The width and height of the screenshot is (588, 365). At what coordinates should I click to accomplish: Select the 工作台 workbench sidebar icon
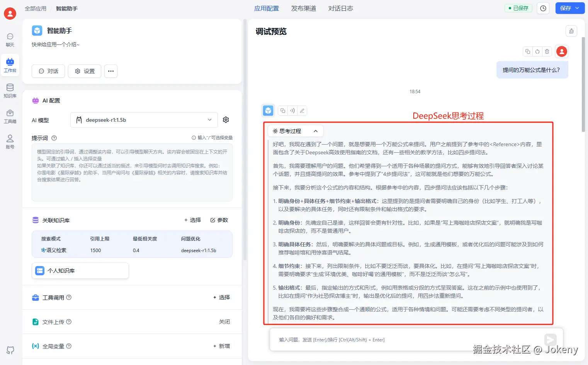[x=10, y=65]
